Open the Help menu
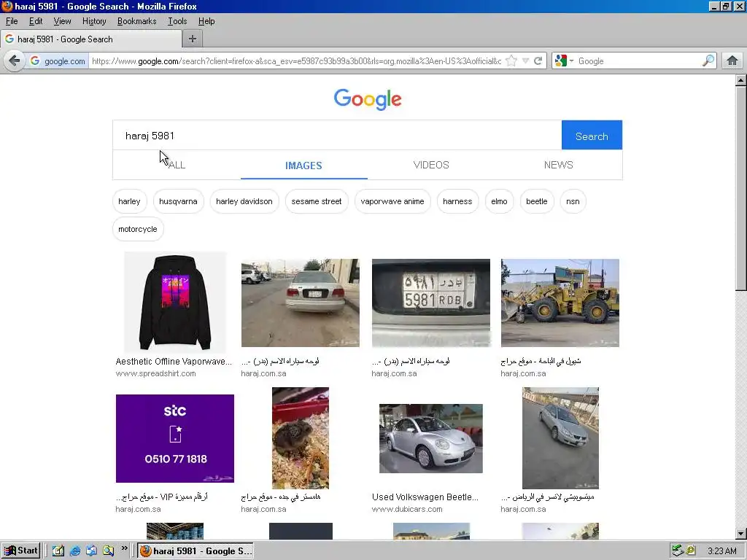Screen dimensions: 747x560 click(x=206, y=21)
